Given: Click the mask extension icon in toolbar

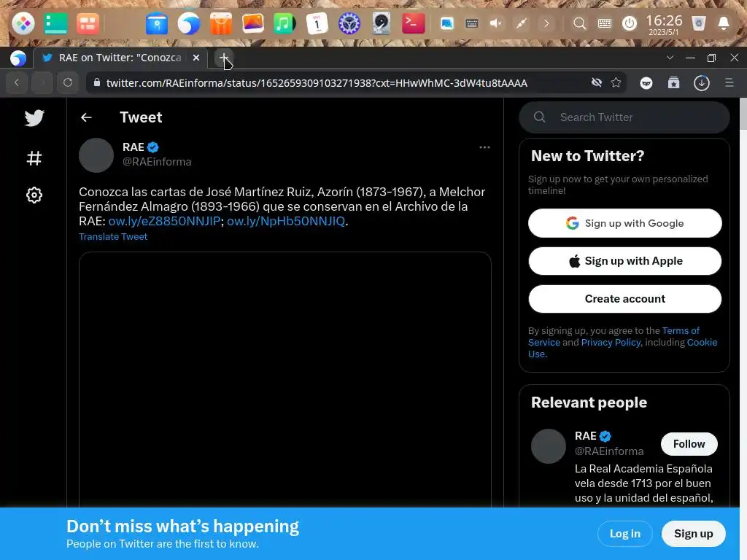Looking at the screenshot, I should 646,83.
